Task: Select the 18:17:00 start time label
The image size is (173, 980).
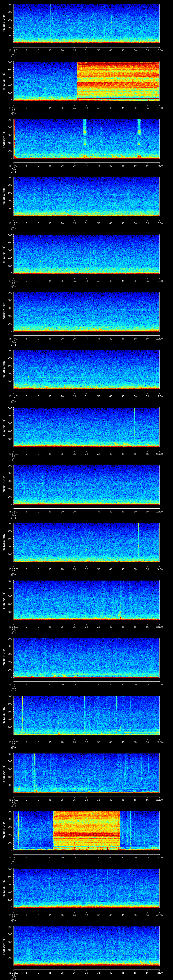Action: tap(13, 223)
